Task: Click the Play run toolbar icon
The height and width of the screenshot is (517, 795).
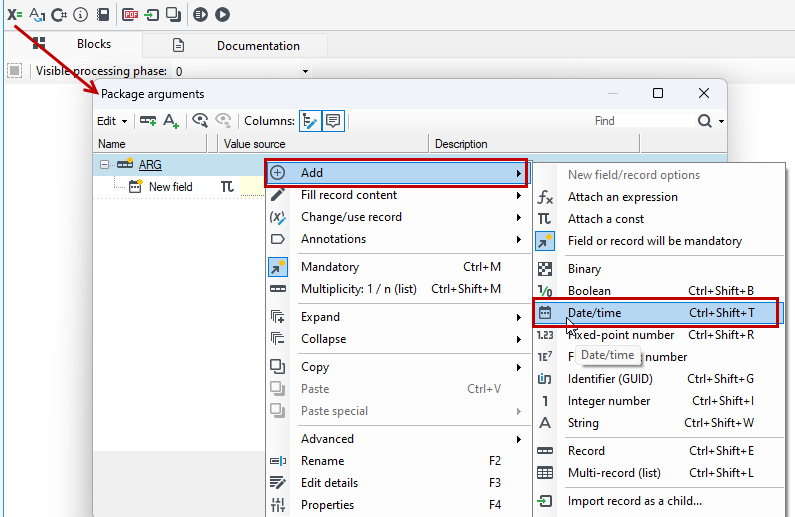Action: click(222, 14)
